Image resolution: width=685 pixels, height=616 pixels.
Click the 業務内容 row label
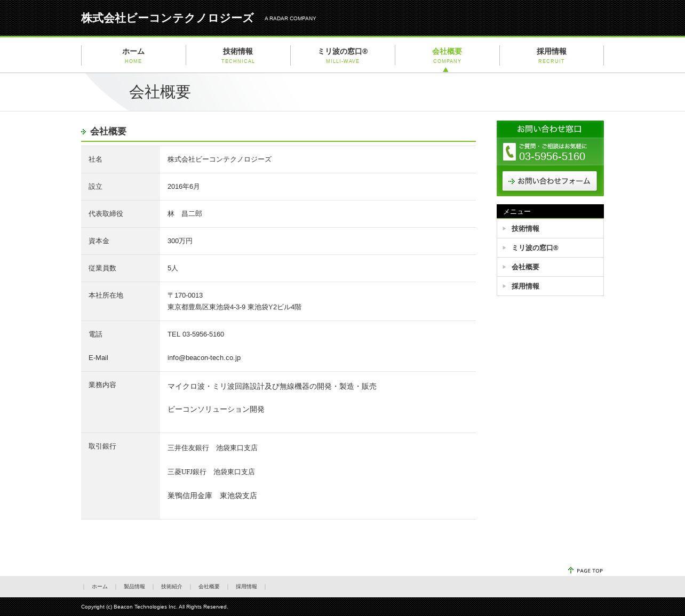(102, 385)
